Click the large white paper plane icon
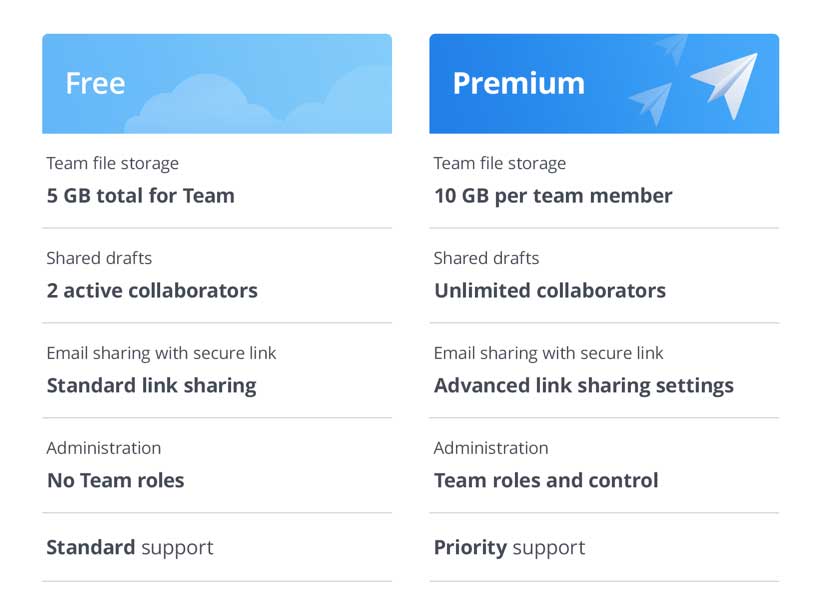 pyautogui.click(x=726, y=83)
